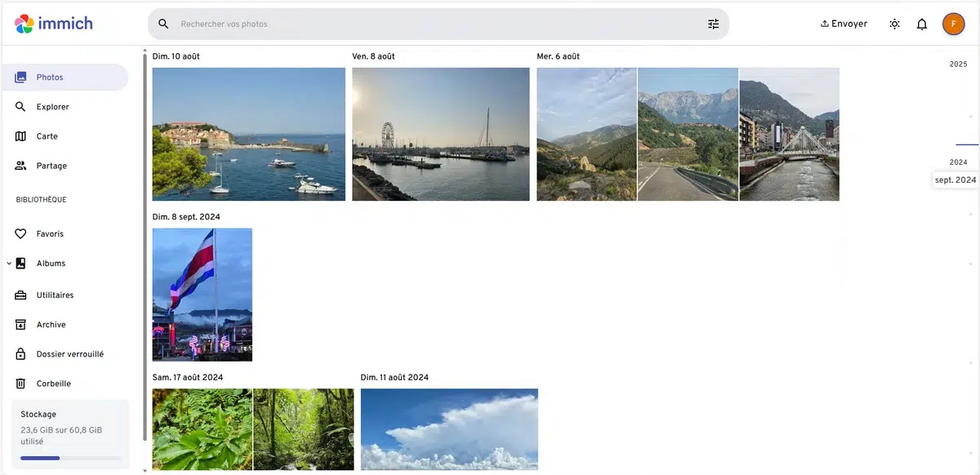The height and width of the screenshot is (475, 980).
Task: Select Dim. 8 sept. 2024 date header
Action: [186, 217]
